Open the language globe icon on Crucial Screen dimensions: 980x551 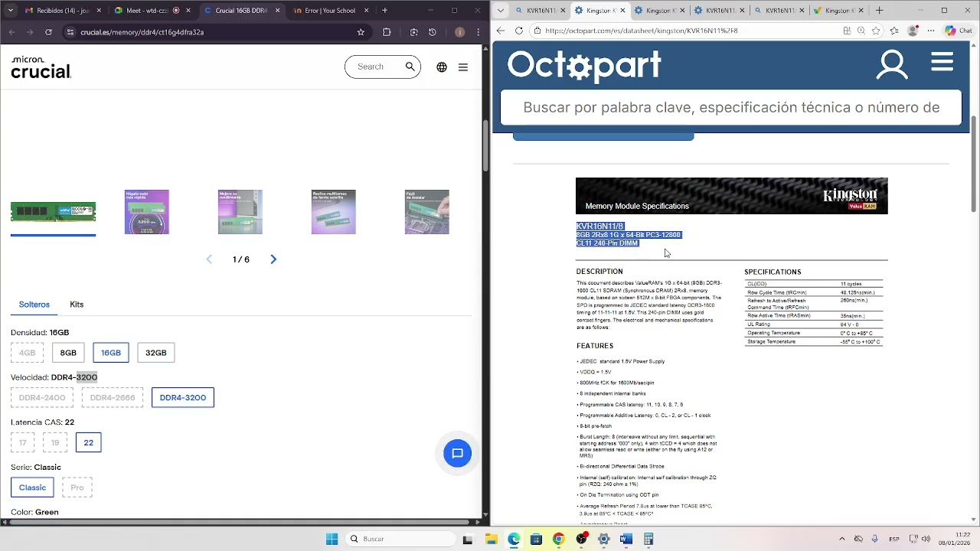click(442, 67)
